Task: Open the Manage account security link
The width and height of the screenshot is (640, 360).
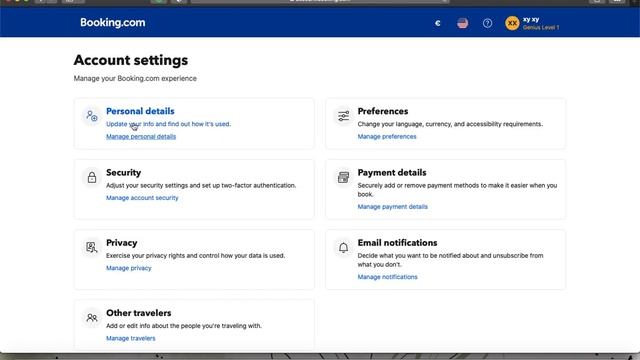Action: (x=142, y=198)
